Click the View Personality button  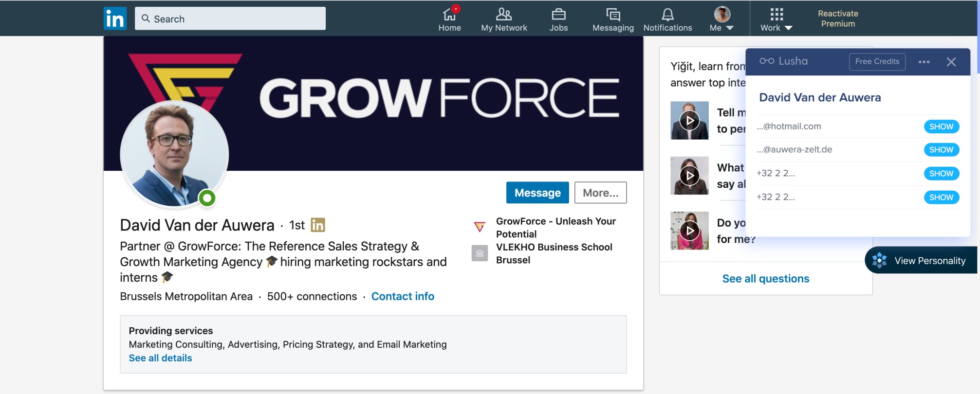coord(921,260)
